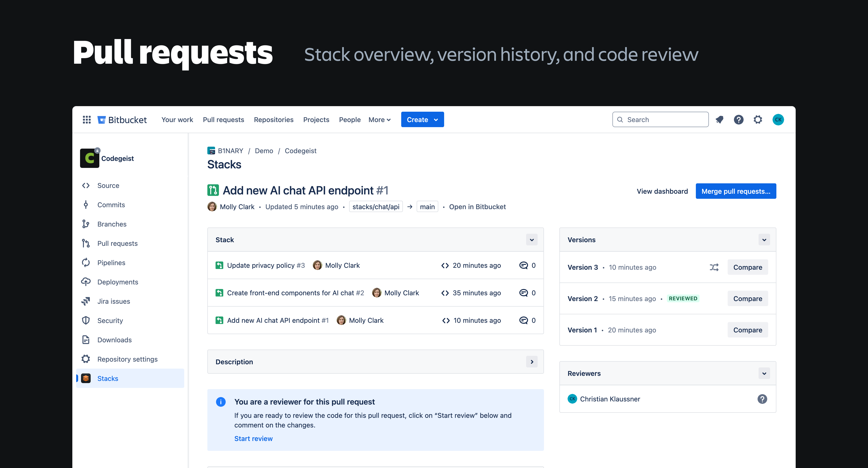This screenshot has height=468, width=868.
Task: Select Pipelines in the sidebar
Action: pyautogui.click(x=111, y=263)
